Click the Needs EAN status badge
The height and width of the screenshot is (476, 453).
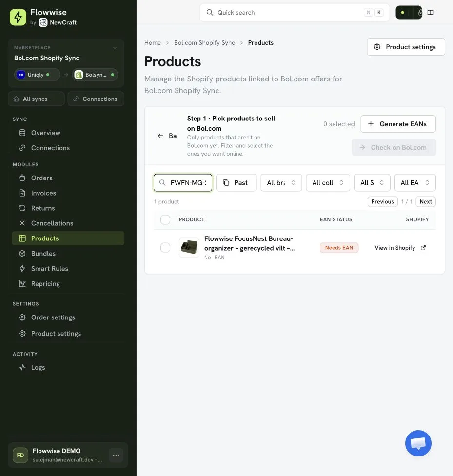click(339, 248)
